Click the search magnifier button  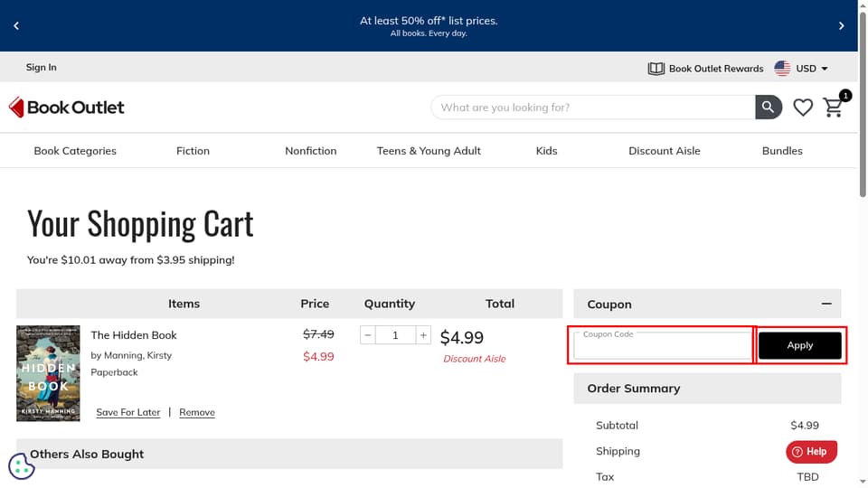point(769,108)
